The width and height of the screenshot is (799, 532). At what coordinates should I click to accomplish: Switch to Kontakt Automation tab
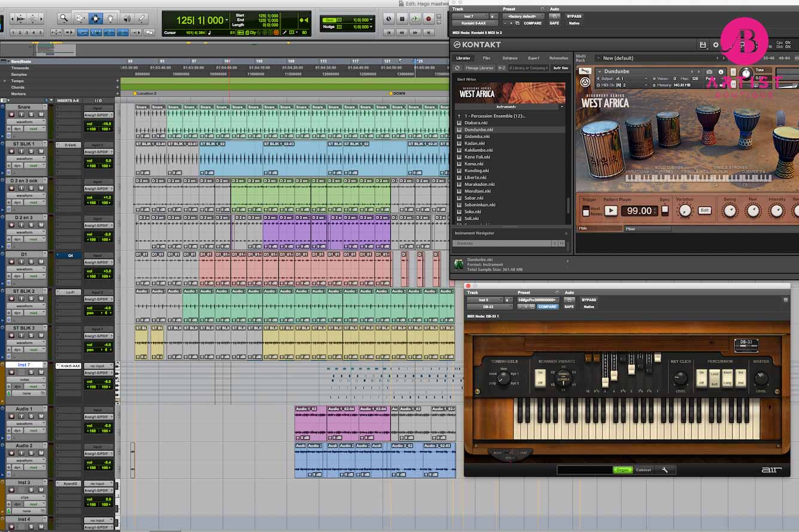(x=558, y=58)
